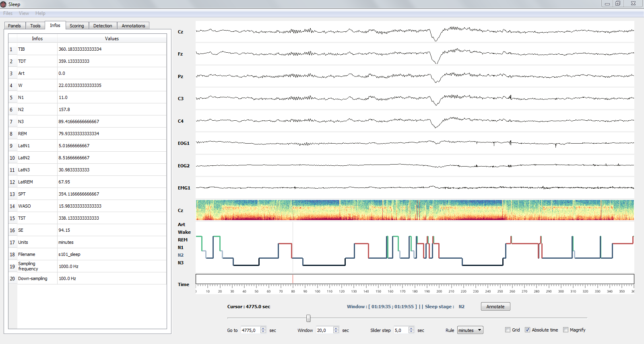Switch to the Panels tab
The height and width of the screenshot is (344, 644).
point(14,26)
